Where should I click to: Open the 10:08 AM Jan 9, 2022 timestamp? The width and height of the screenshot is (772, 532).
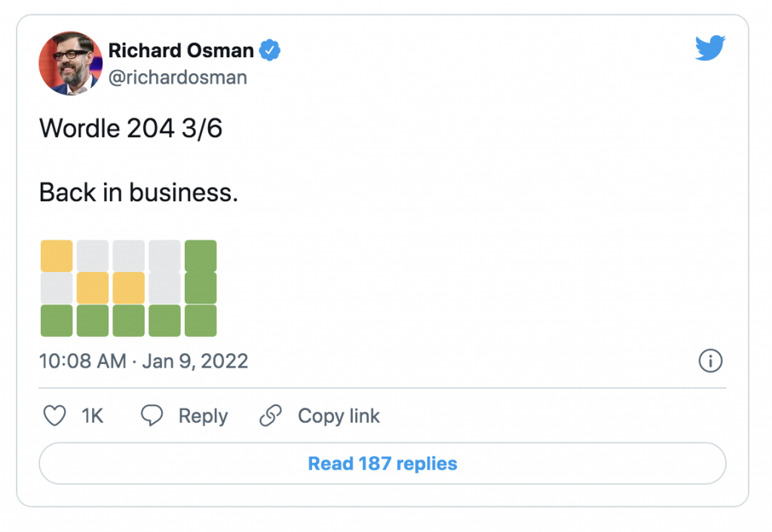tap(143, 361)
